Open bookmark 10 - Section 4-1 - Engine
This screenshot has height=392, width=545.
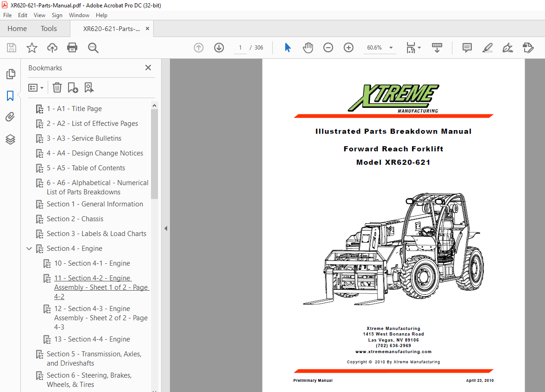(92, 263)
